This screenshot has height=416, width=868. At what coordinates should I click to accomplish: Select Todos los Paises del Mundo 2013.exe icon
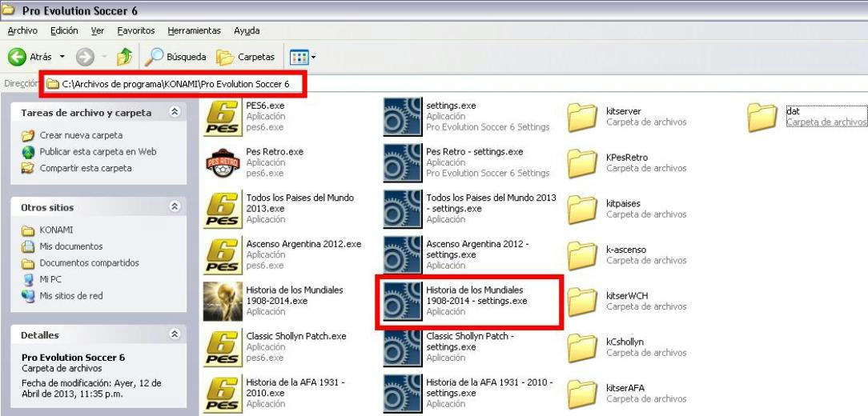point(223,209)
